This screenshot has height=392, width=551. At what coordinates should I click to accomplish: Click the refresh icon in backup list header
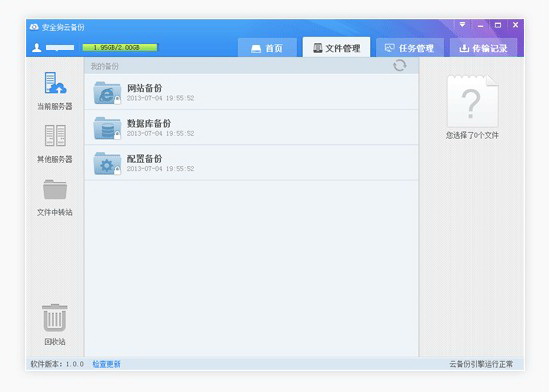click(x=400, y=65)
